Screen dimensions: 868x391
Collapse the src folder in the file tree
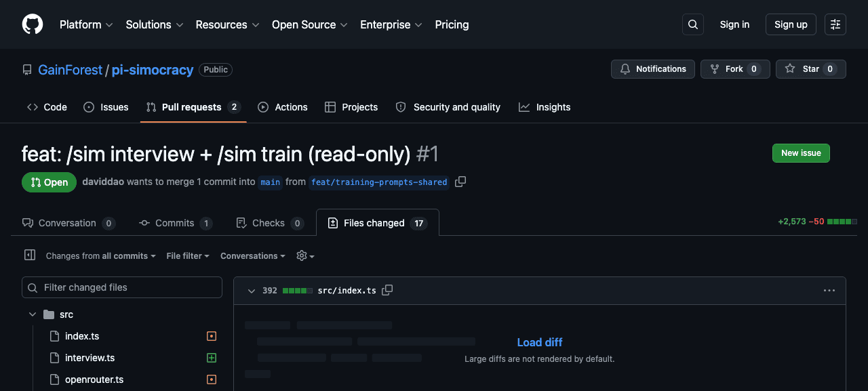pos(32,314)
